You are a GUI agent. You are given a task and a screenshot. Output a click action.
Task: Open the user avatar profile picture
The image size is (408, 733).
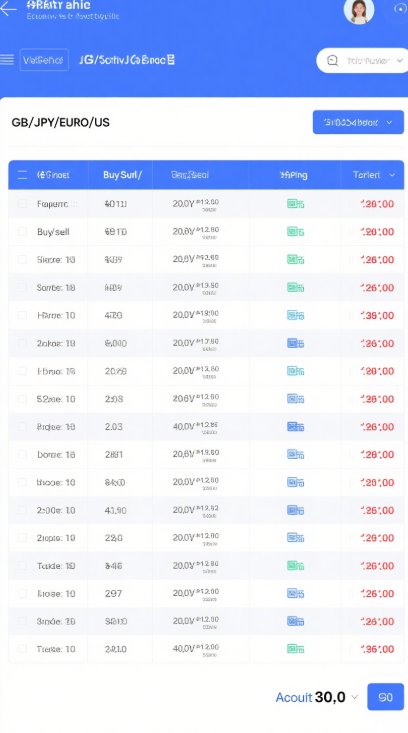tap(359, 10)
